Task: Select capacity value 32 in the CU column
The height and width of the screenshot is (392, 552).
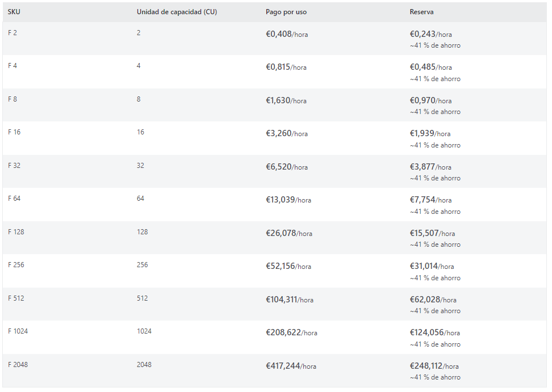Action: [140, 166]
